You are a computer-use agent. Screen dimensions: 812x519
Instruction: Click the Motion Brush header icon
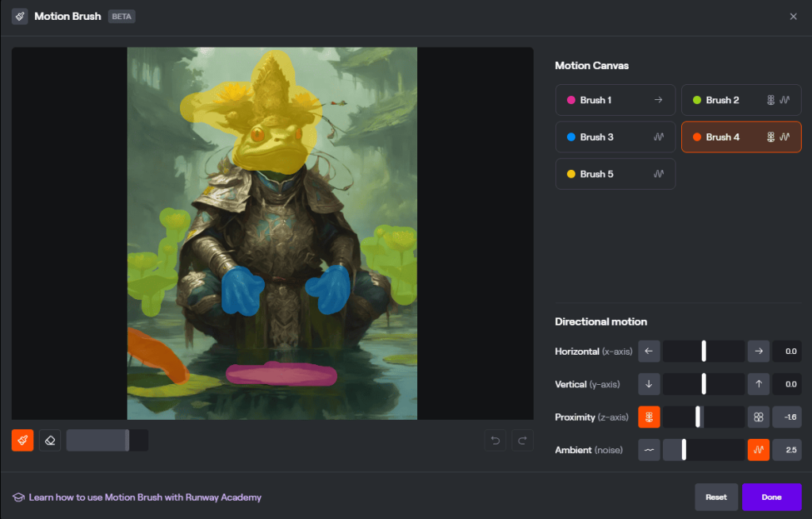pos(20,17)
